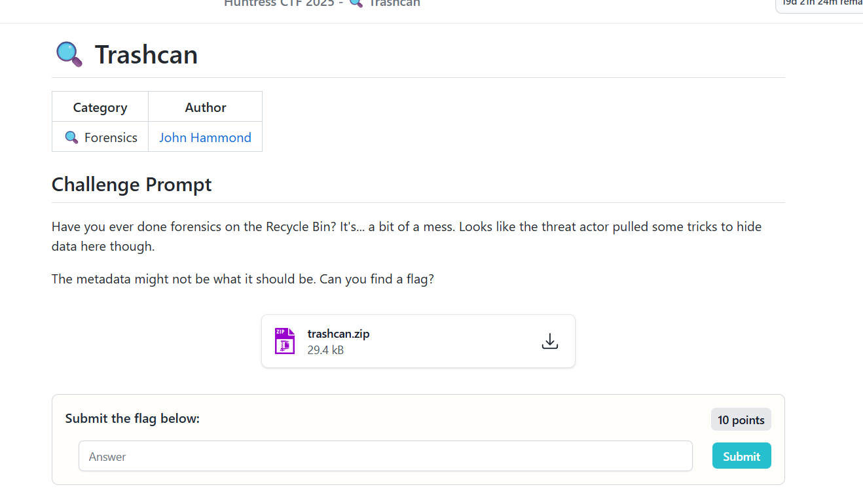
Task: Select the Forensics category text
Action: 111,137
